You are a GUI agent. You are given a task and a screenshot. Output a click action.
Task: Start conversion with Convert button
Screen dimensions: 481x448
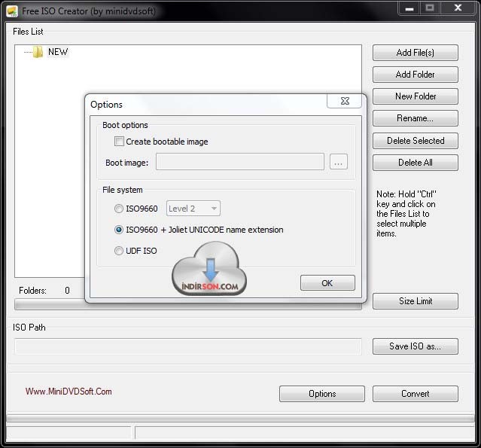(416, 394)
